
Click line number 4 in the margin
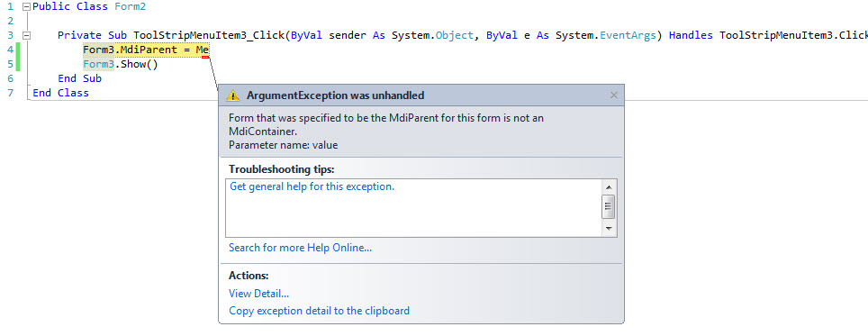[10, 50]
